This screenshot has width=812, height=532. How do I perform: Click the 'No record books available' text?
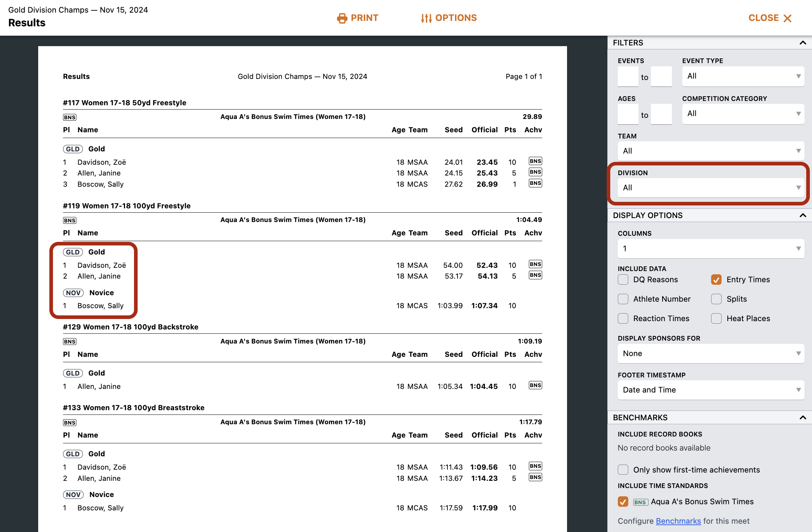(x=664, y=448)
